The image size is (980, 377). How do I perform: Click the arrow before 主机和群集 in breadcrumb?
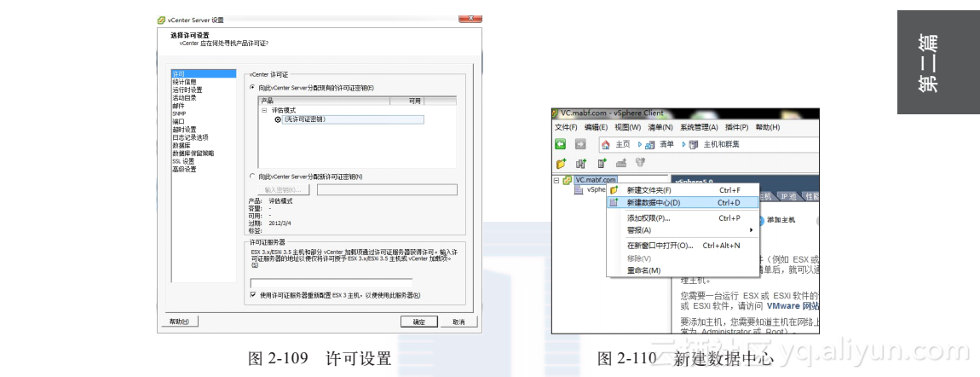tap(683, 144)
